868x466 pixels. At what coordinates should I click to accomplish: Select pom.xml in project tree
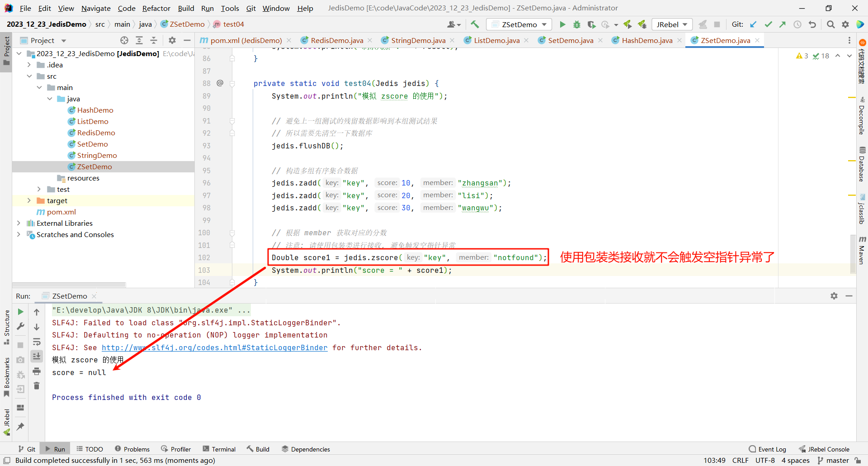pos(61,212)
